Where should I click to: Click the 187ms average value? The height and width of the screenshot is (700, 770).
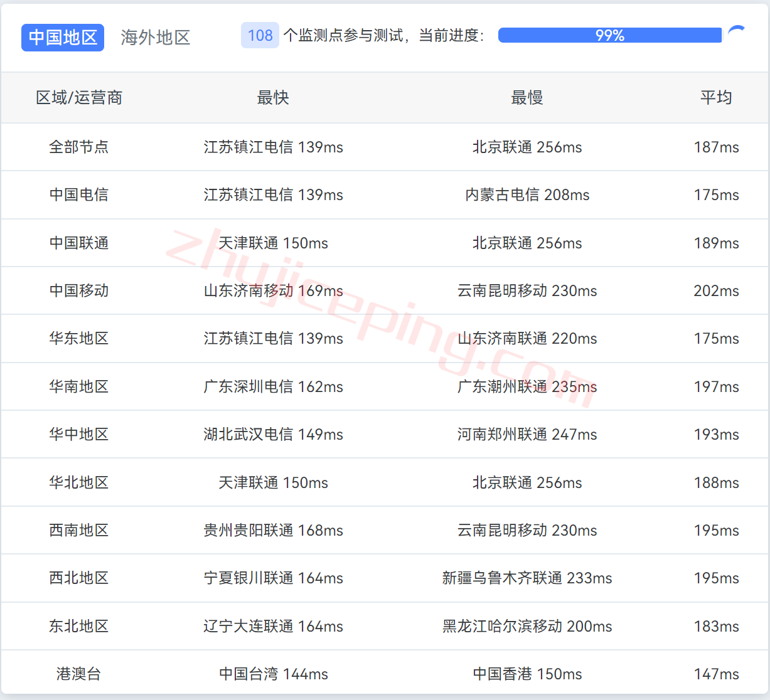pyautogui.click(x=716, y=147)
